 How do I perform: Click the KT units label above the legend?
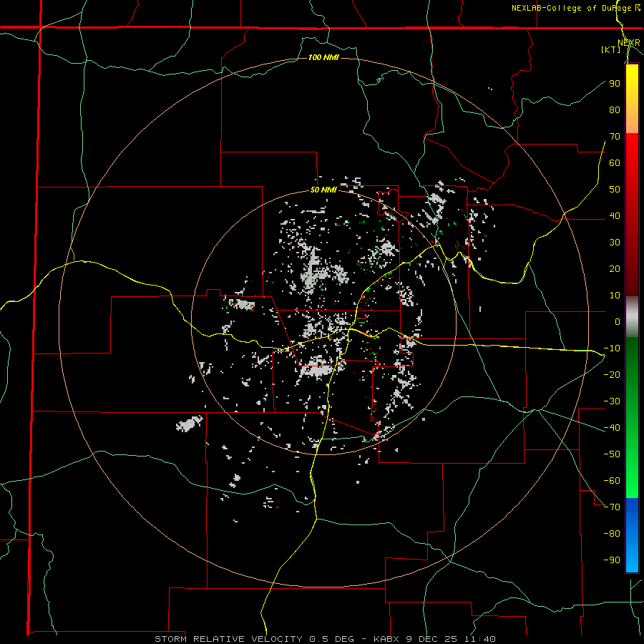point(611,49)
